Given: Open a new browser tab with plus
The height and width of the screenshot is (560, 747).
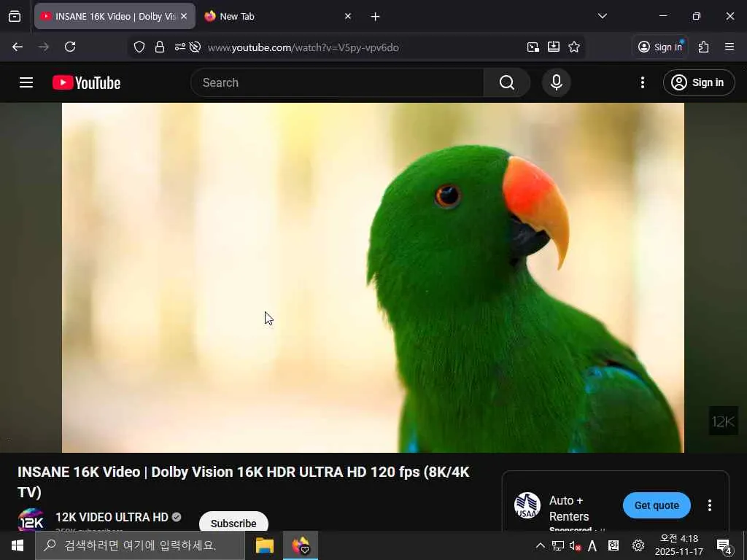Looking at the screenshot, I should tap(376, 17).
